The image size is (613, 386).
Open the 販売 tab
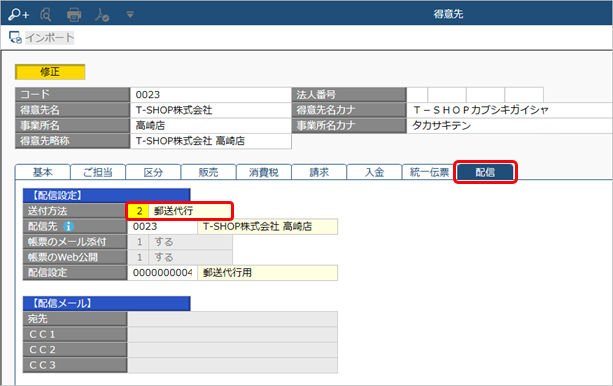(208, 172)
